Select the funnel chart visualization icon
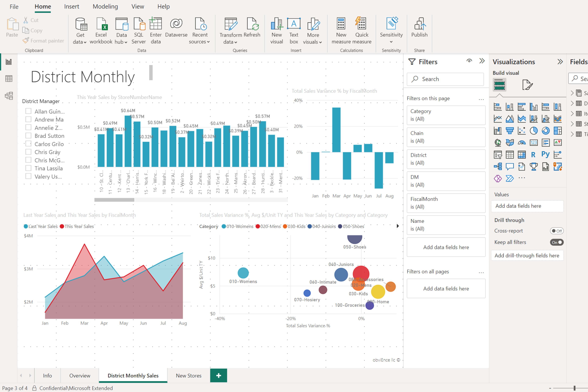 click(x=509, y=130)
